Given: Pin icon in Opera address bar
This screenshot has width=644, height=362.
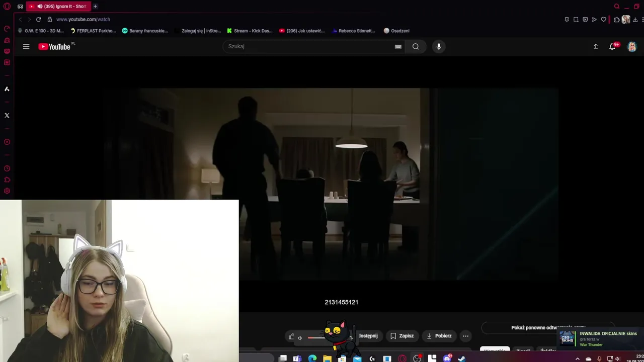Looking at the screenshot, I should tap(567, 20).
